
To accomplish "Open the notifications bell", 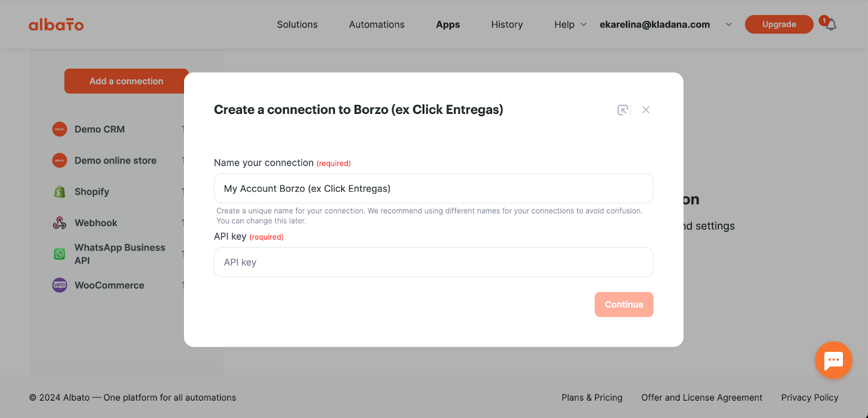I will click(x=831, y=24).
